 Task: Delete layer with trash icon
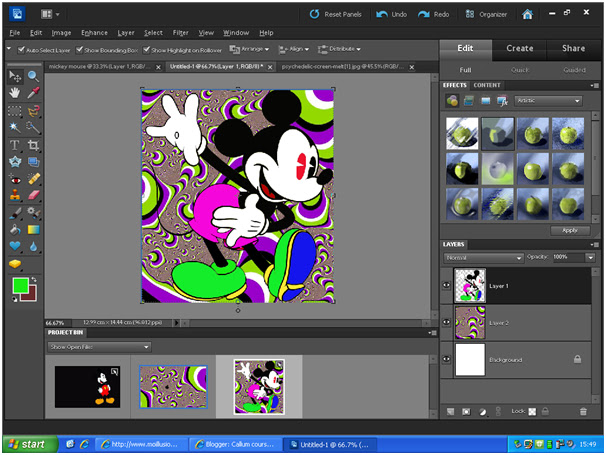[583, 412]
